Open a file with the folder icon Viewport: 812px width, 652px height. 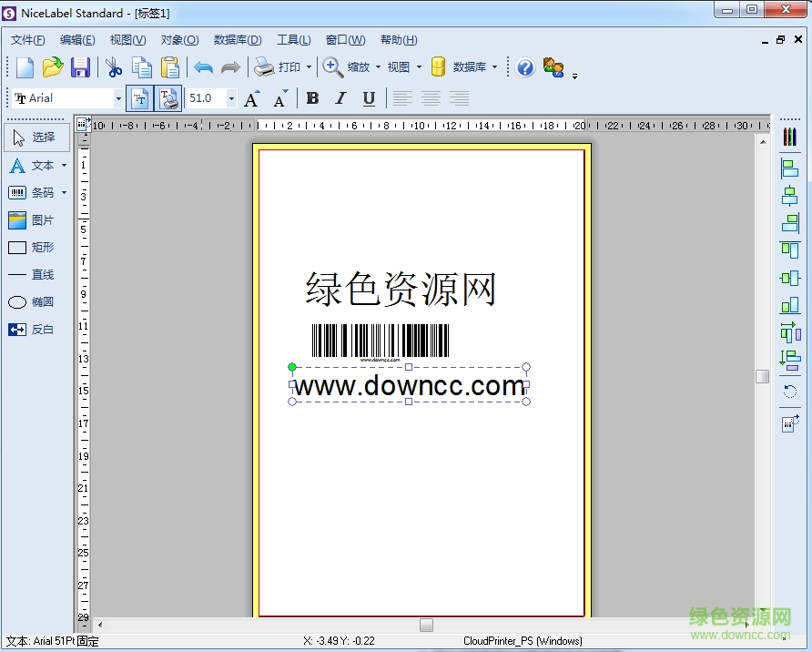[52, 66]
